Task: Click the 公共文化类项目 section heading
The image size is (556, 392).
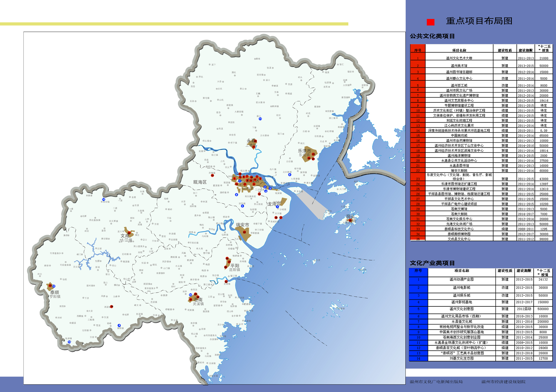Action: tap(432, 36)
